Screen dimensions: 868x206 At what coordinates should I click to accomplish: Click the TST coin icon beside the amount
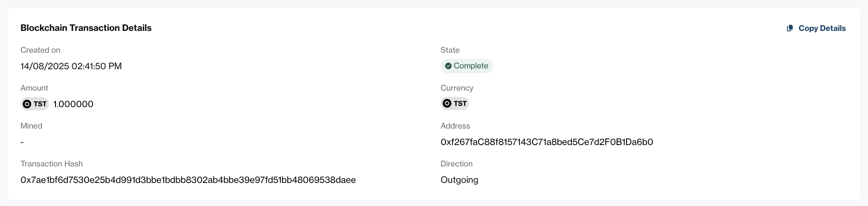coord(27,104)
